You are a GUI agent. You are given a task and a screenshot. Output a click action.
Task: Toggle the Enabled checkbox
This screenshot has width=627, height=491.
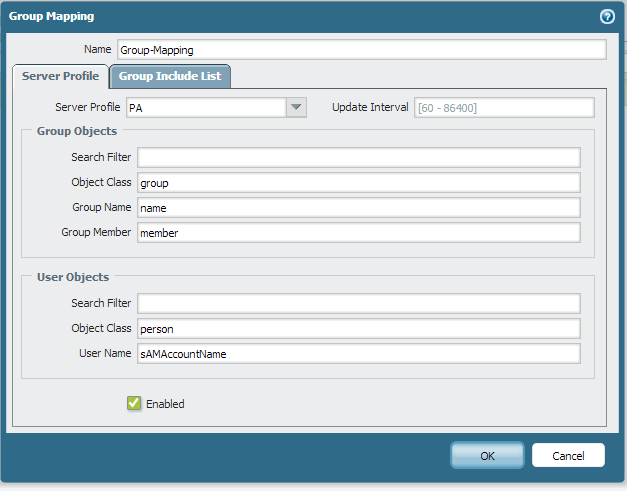134,404
